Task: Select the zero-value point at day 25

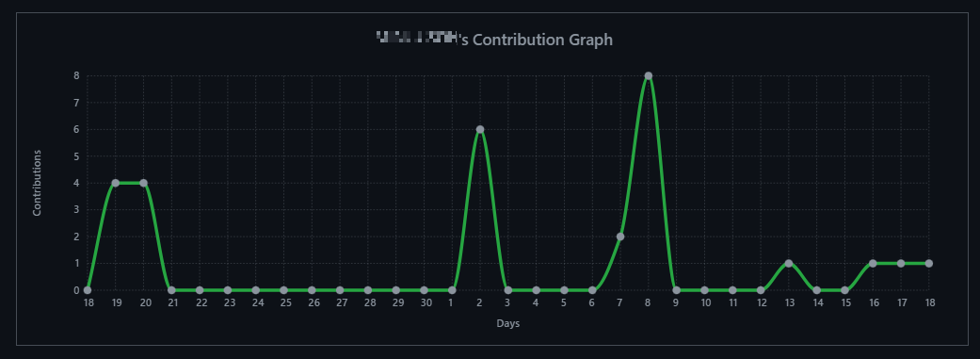Action: tap(283, 290)
